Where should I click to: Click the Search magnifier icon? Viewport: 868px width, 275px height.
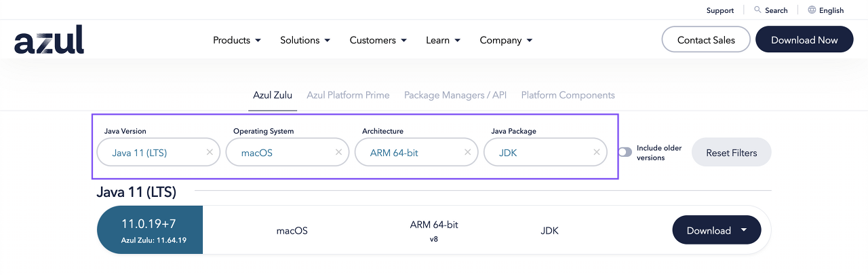pos(758,10)
